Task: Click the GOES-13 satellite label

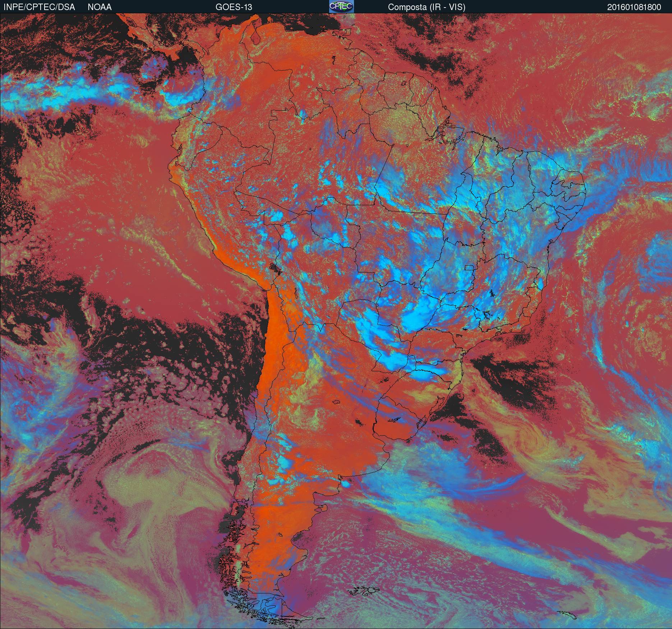Action: click(x=234, y=7)
